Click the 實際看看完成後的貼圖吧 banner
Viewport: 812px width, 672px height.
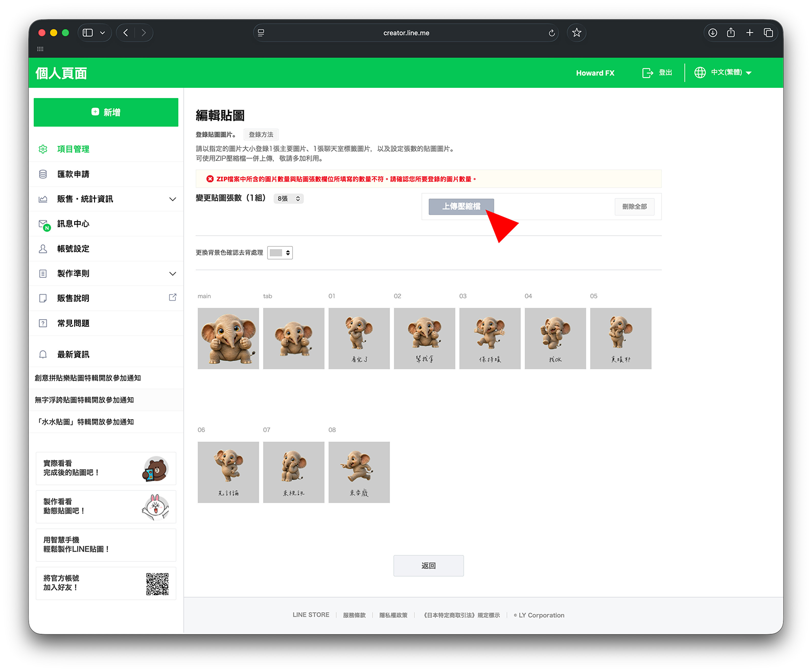(106, 468)
